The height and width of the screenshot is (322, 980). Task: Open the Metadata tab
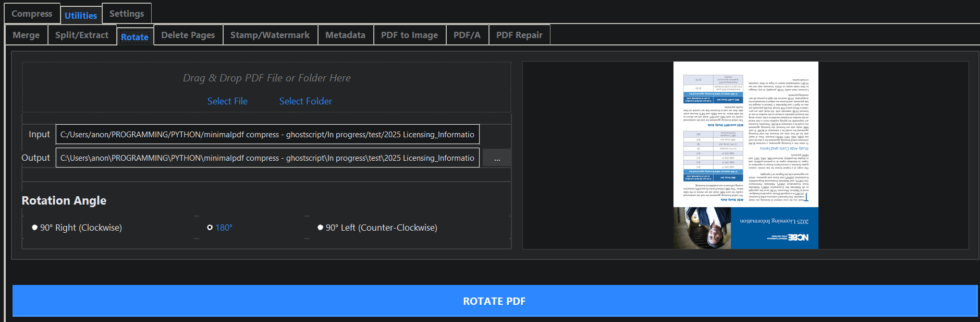345,35
